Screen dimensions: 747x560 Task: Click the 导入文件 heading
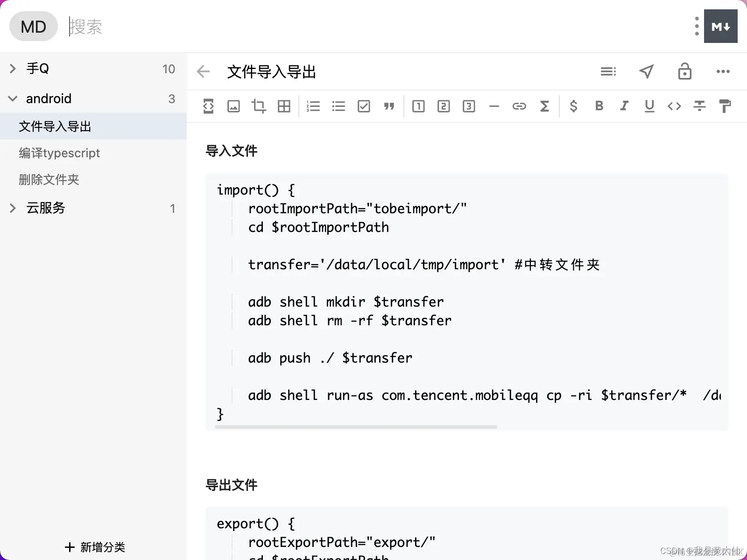(232, 151)
